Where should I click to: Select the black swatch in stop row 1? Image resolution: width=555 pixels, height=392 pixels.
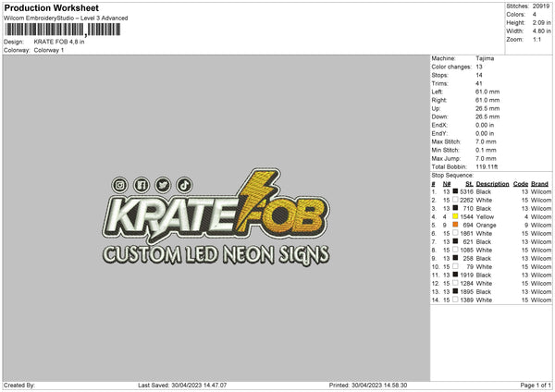pyautogui.click(x=455, y=191)
